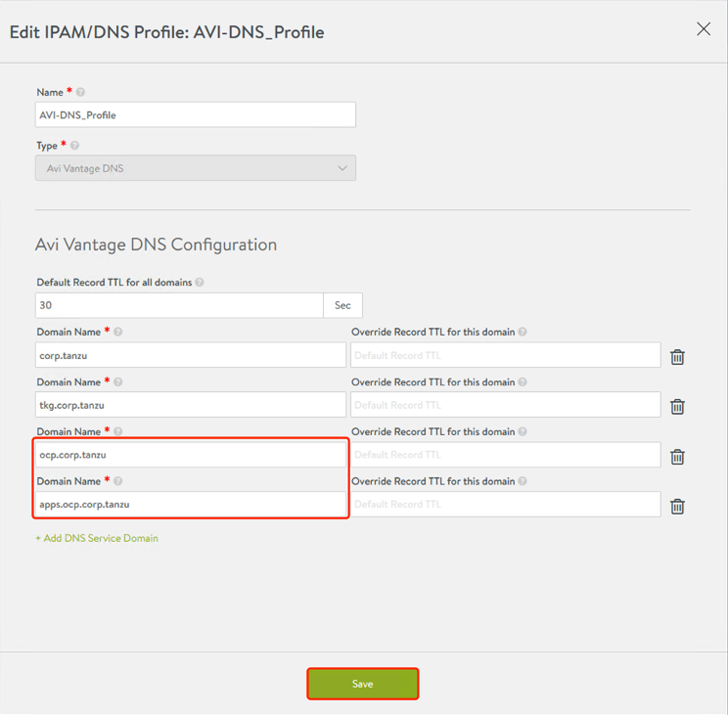Focus the Name field AVI-DNS_Profile
Viewport: 728px width, 716px height.
pos(196,114)
